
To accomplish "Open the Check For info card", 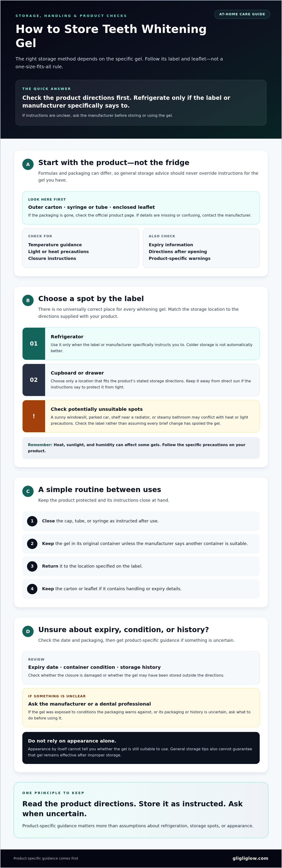I will tap(81, 248).
